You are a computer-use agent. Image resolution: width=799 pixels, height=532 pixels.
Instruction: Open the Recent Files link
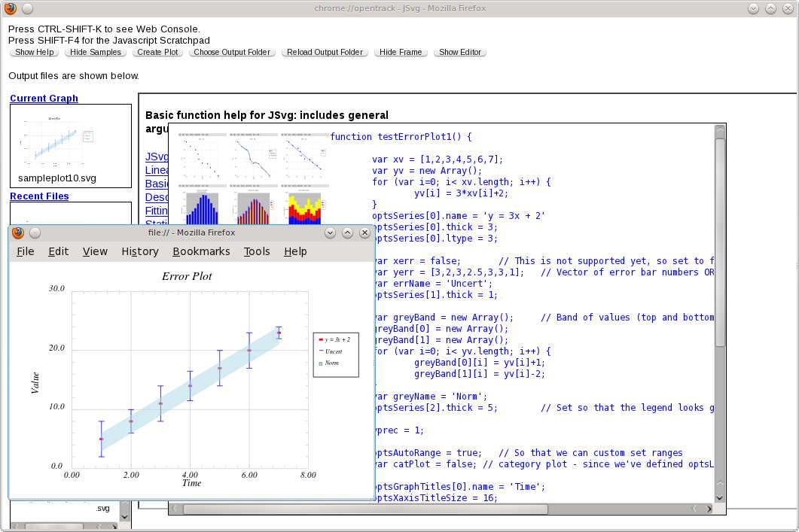click(x=39, y=196)
